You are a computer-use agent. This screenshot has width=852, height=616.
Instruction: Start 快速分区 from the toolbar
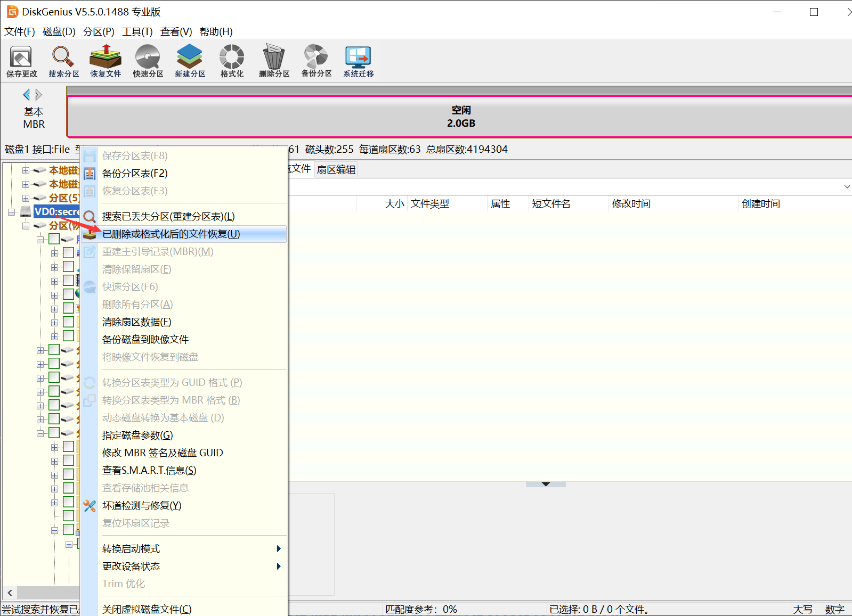[x=148, y=61]
